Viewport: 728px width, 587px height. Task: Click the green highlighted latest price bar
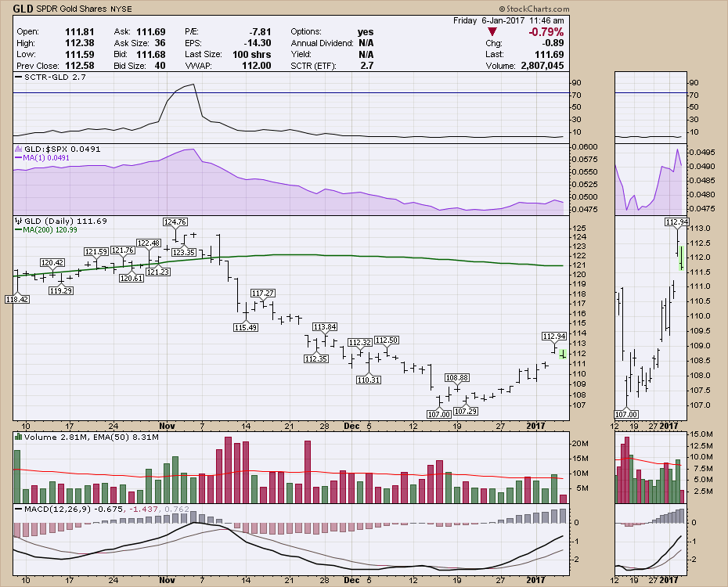563,354
